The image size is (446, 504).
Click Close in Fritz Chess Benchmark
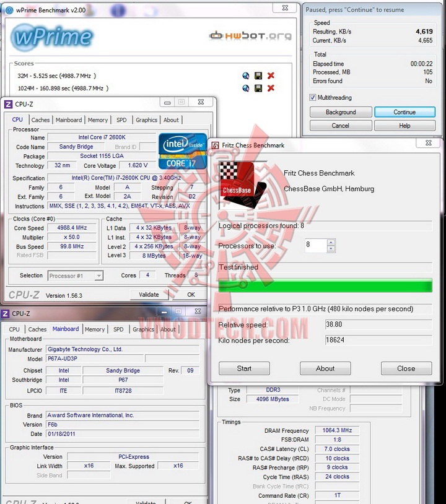(x=406, y=368)
